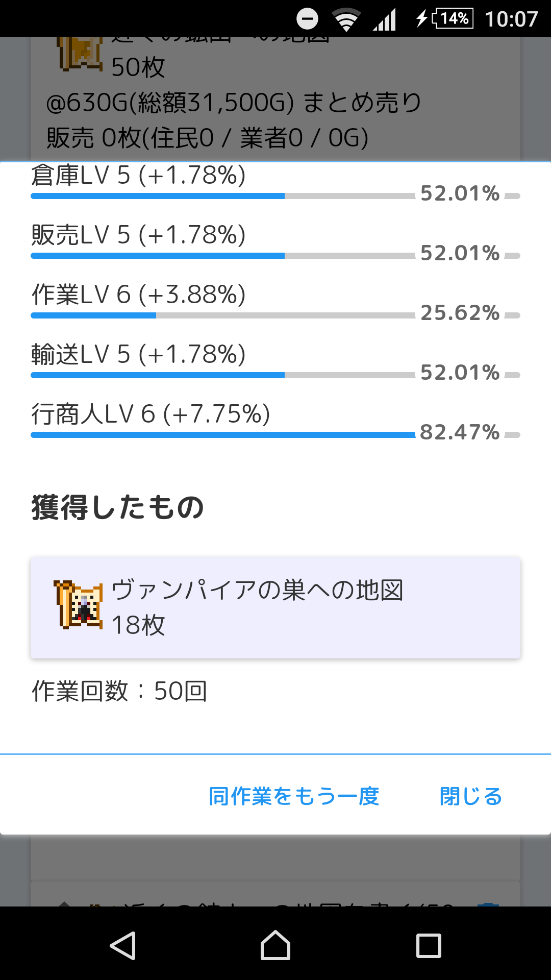Viewport: 551px width, 980px height.
Task: Tap the 獲得したもの heading
Action: point(118,507)
